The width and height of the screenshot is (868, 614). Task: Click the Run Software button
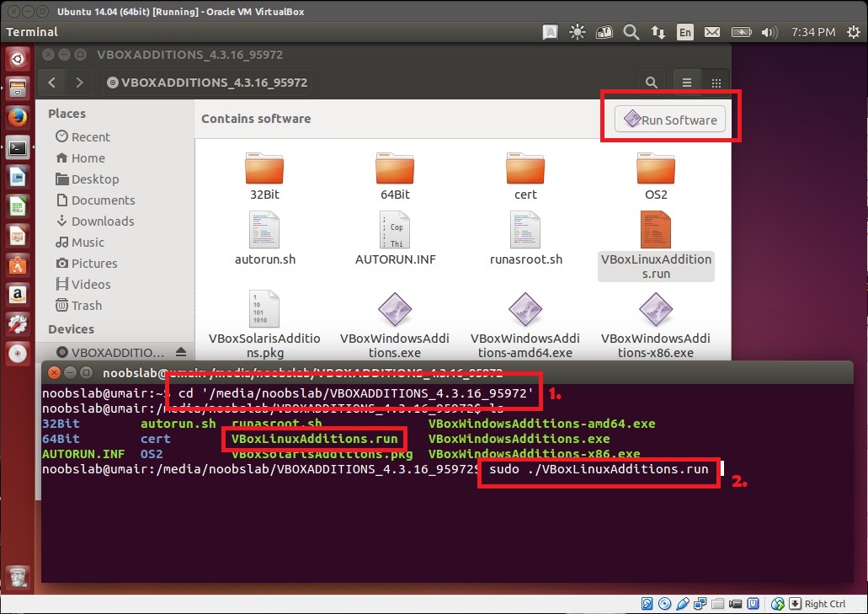(670, 120)
